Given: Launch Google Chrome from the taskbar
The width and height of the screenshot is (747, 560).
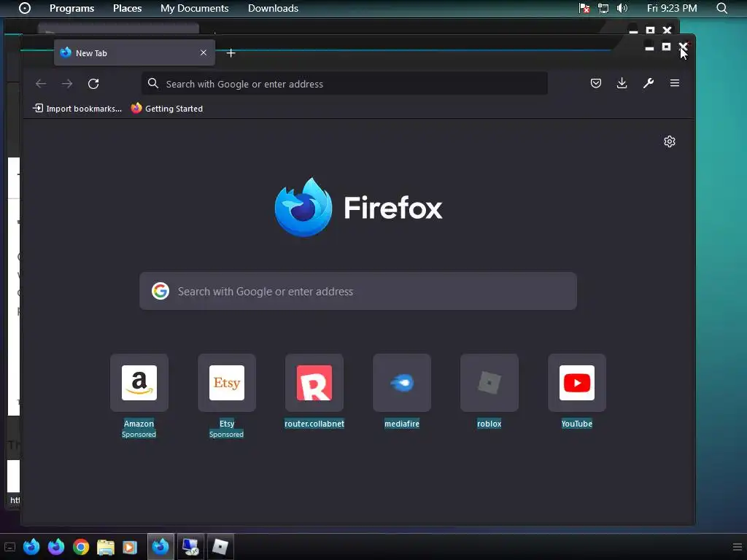Looking at the screenshot, I should pos(81,547).
